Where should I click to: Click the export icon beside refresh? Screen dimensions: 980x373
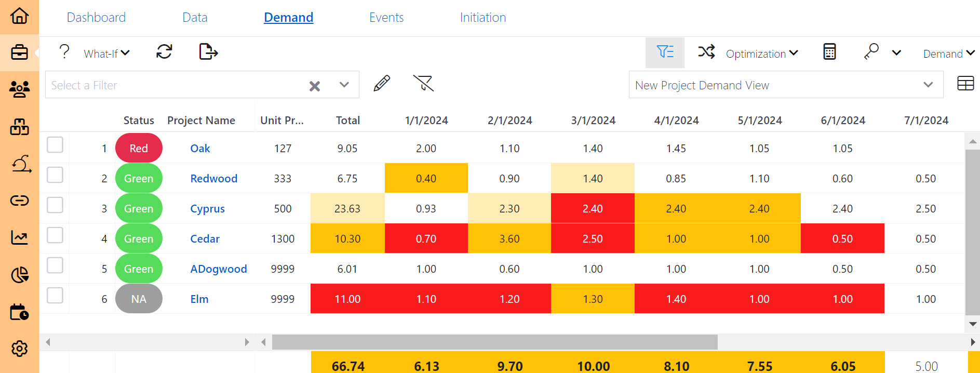tap(208, 52)
